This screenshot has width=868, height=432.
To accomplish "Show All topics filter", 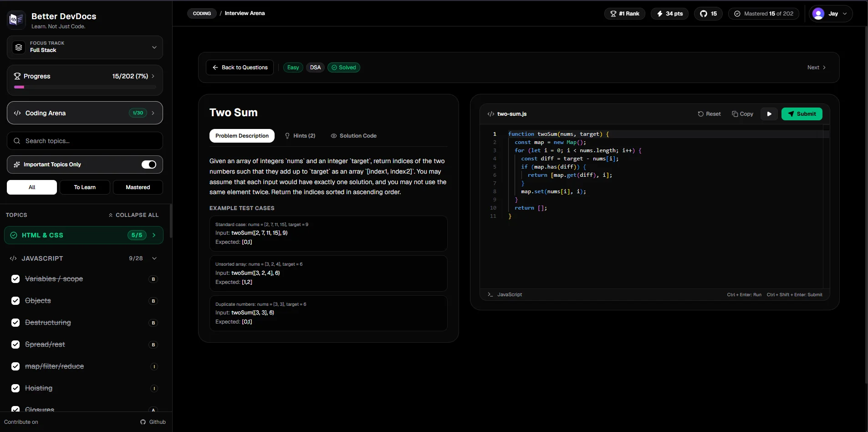I will (32, 187).
